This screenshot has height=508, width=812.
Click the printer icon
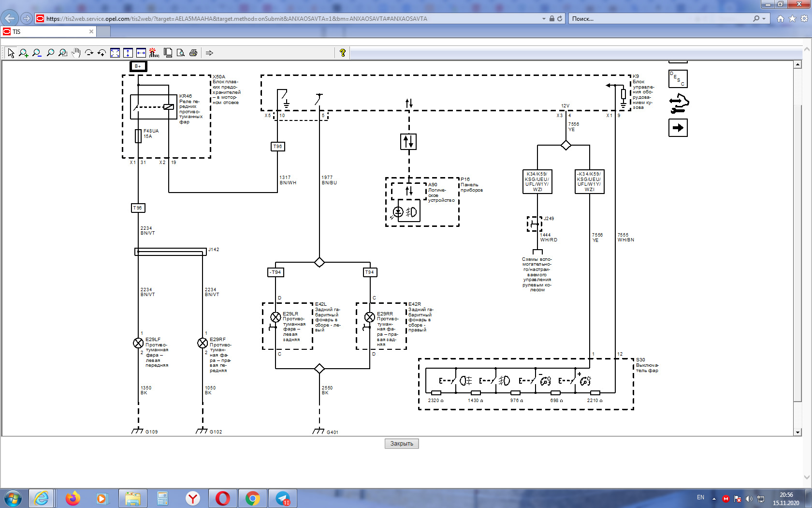pyautogui.click(x=193, y=53)
